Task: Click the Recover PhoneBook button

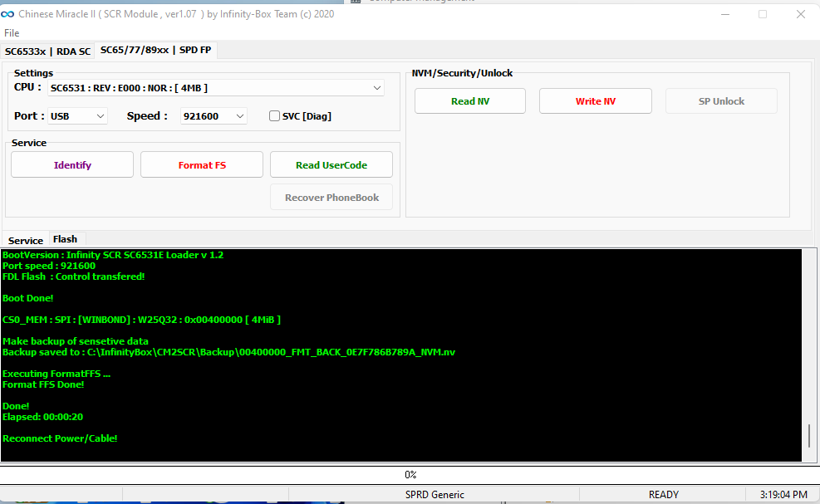Action: [331, 197]
